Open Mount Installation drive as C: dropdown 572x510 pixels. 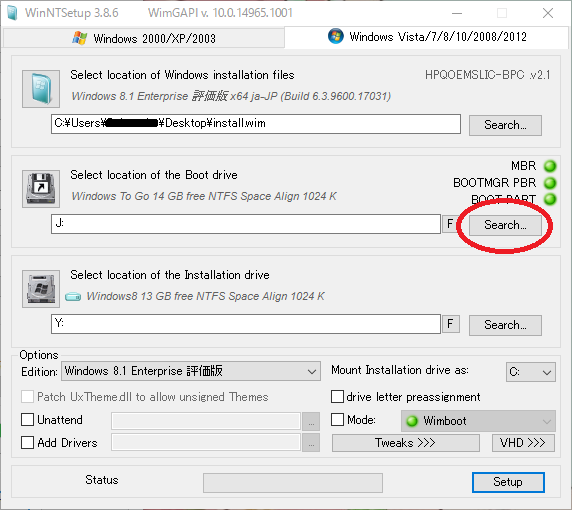(531, 372)
